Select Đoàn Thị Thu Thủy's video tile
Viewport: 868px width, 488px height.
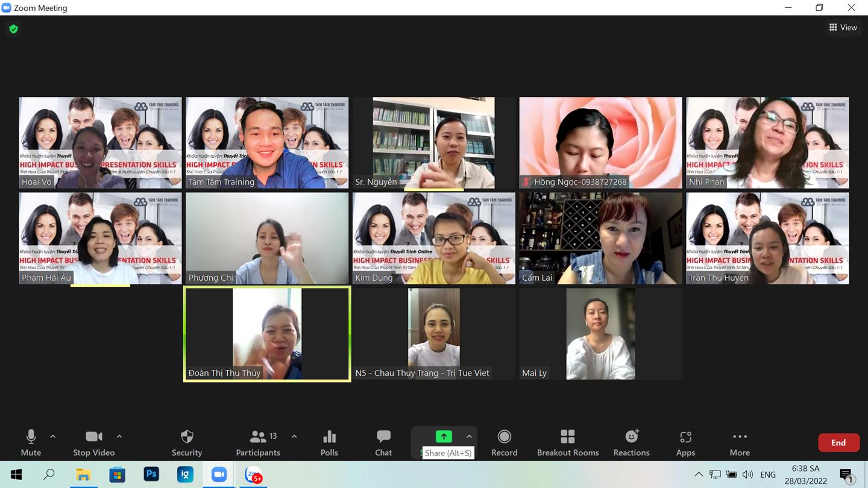point(267,334)
